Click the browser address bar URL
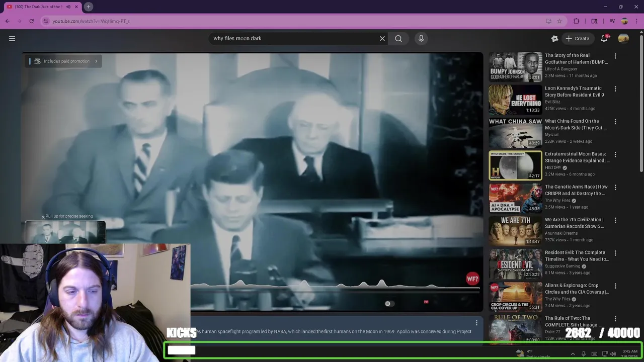This screenshot has width=644, height=362. [x=91, y=21]
